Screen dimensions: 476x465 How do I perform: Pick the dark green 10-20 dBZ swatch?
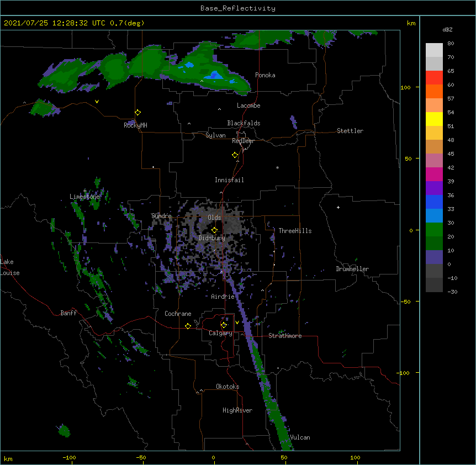point(434,244)
